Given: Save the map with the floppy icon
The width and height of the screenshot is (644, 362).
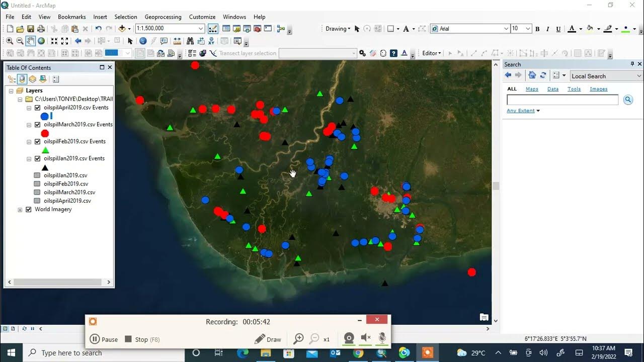Looking at the screenshot, I should pos(31,29).
